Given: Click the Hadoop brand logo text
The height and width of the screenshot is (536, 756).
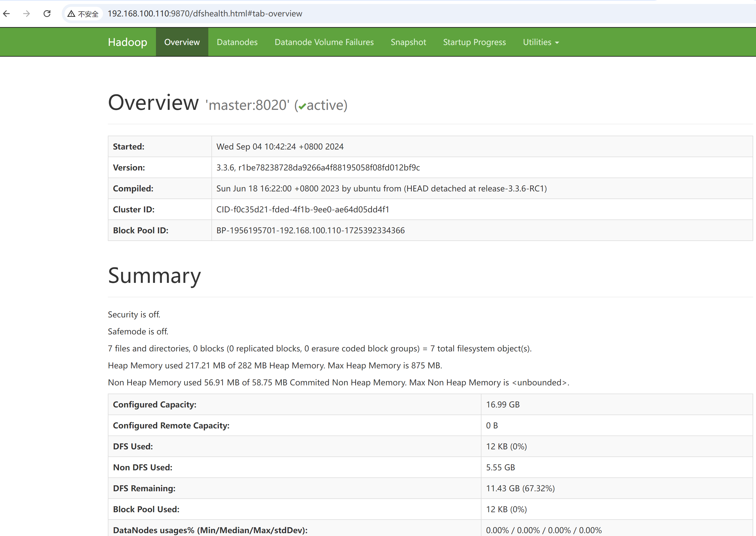Looking at the screenshot, I should pyautogui.click(x=127, y=42).
